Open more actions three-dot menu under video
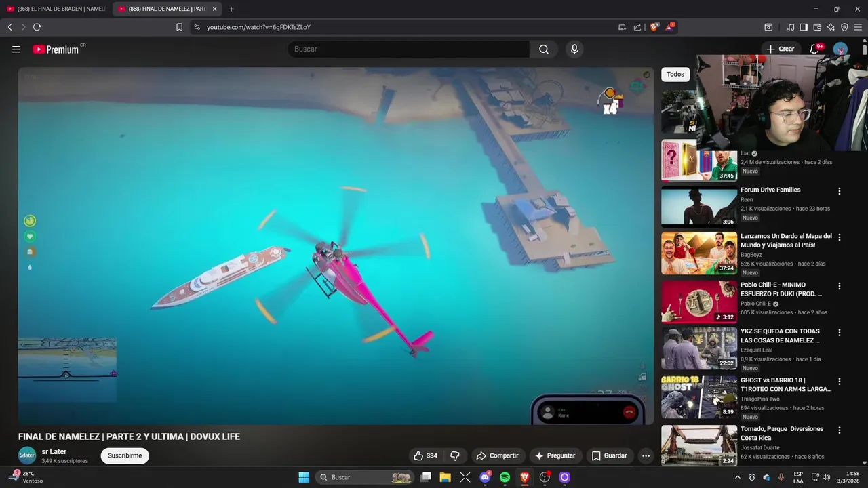This screenshot has height=488, width=868. click(x=646, y=455)
